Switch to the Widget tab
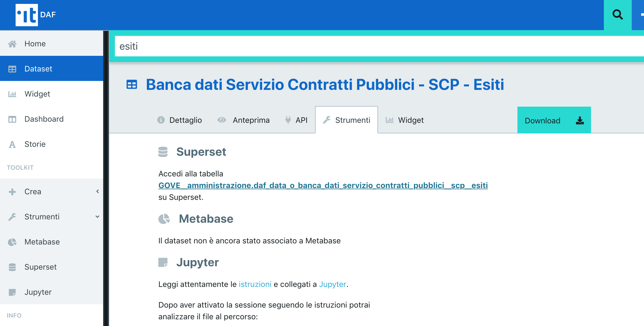 tap(405, 120)
